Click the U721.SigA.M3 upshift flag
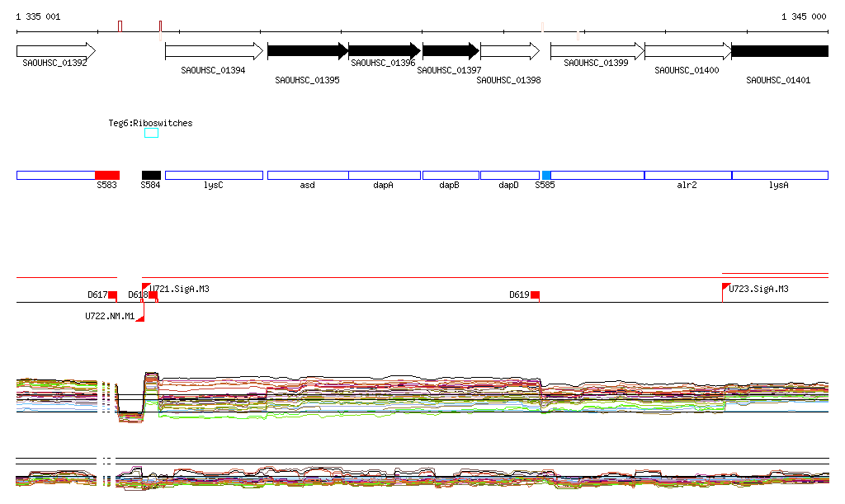 pyautogui.click(x=146, y=287)
